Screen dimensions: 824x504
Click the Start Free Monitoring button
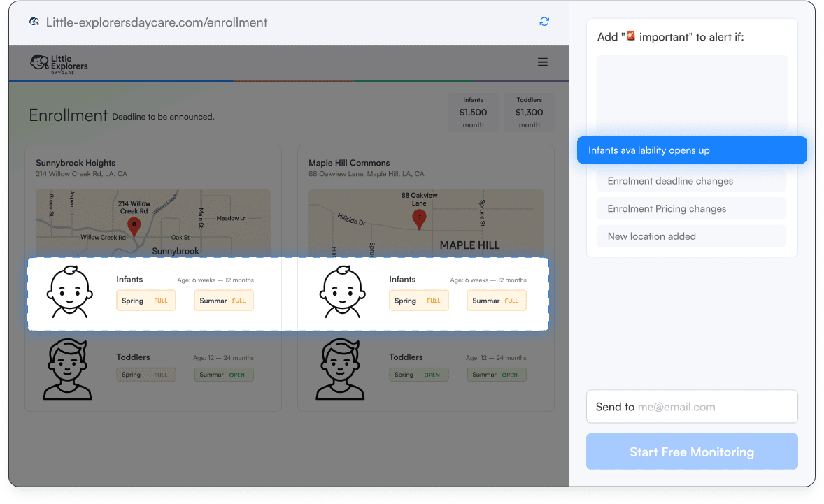coord(691,452)
